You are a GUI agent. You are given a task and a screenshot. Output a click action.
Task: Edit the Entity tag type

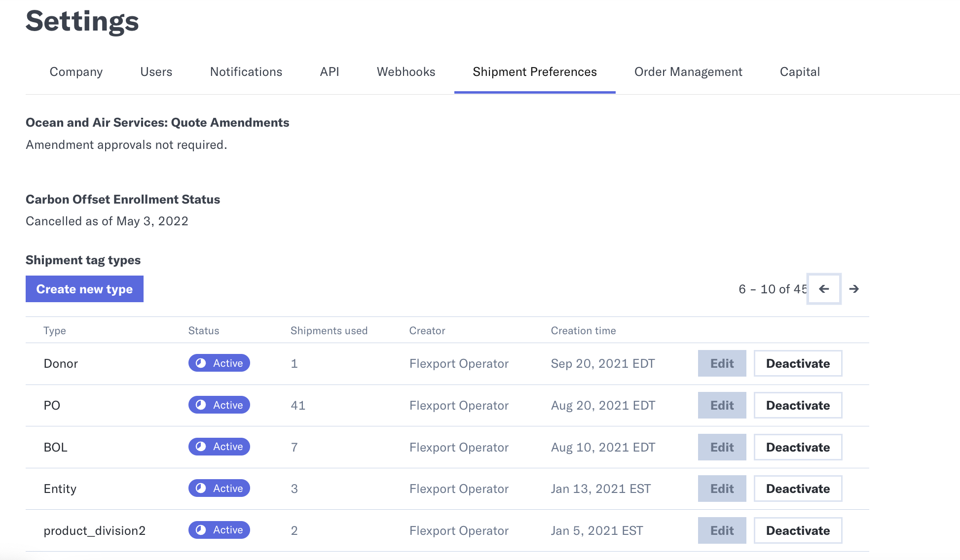722,489
